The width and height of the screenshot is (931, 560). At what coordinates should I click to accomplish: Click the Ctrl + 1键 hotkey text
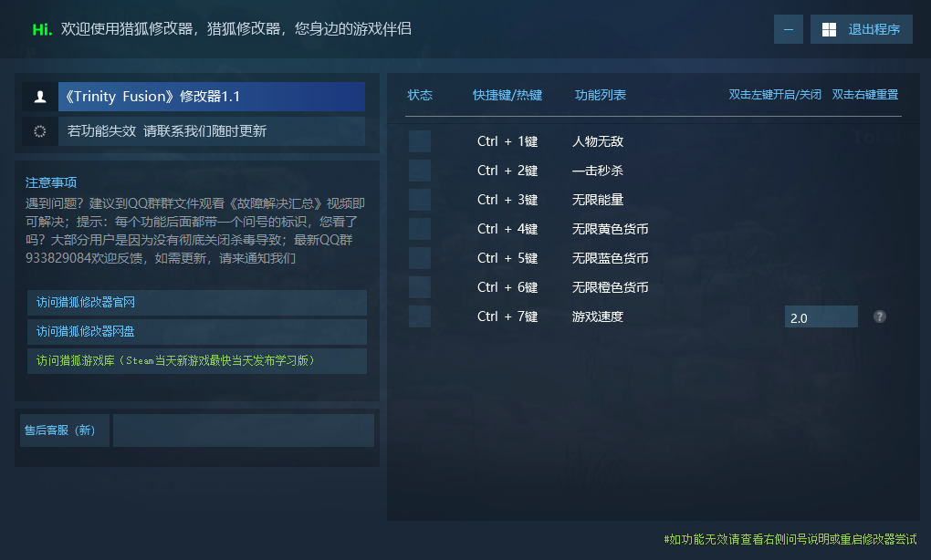tap(507, 141)
